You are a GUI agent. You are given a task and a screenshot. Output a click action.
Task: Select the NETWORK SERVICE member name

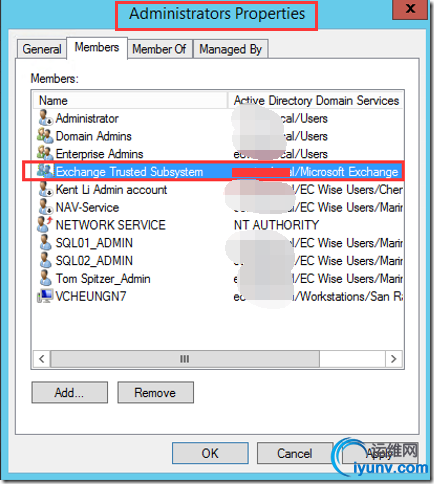click(x=111, y=225)
